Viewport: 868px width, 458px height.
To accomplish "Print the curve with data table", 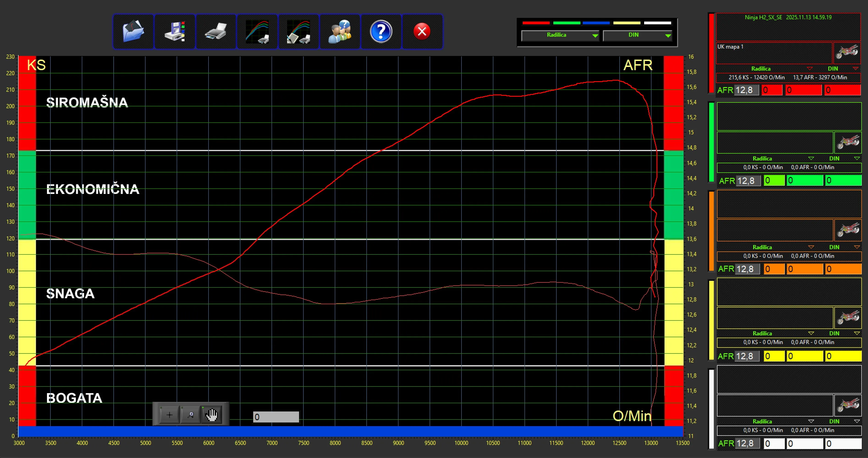I will tap(299, 31).
